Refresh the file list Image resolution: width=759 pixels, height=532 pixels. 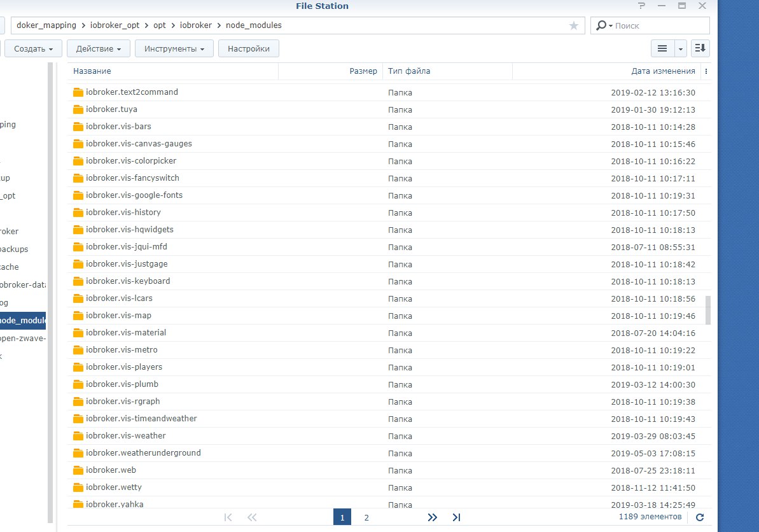coord(700,517)
